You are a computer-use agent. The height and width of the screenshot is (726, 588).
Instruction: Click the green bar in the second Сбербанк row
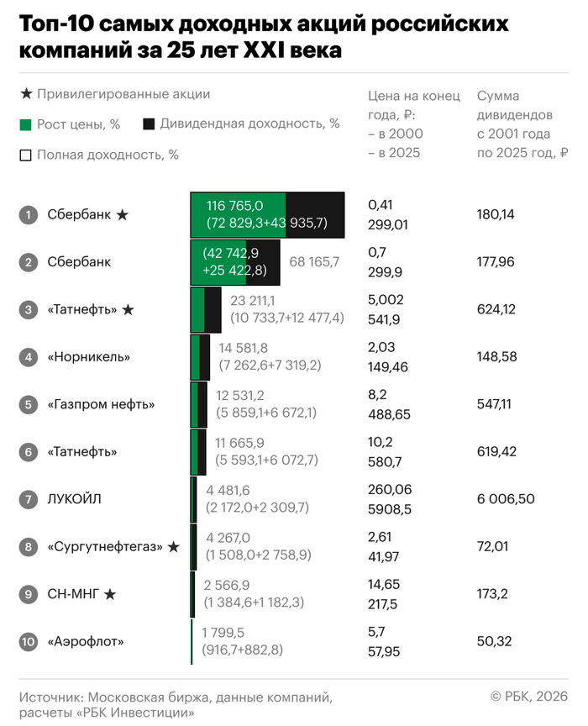[237, 262]
